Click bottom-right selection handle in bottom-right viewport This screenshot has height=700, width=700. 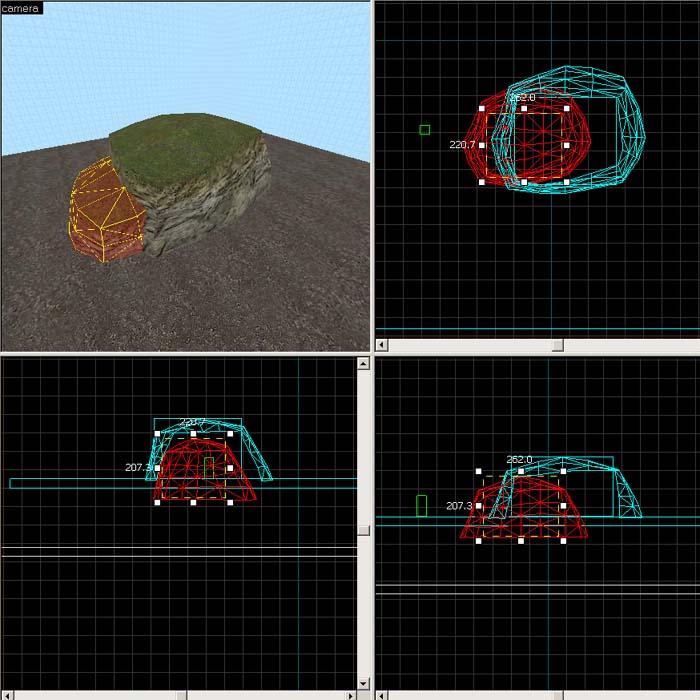click(562, 540)
